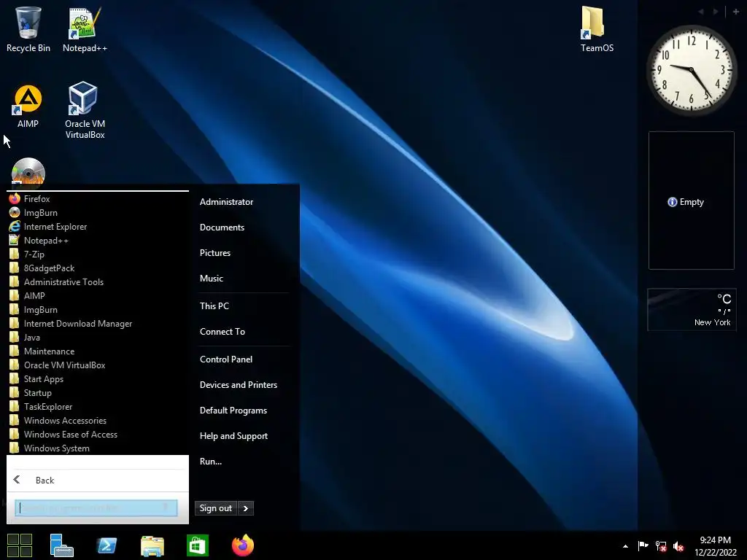The height and width of the screenshot is (560, 747).
Task: Expand the Internet Download Manager folder
Action: (98, 323)
